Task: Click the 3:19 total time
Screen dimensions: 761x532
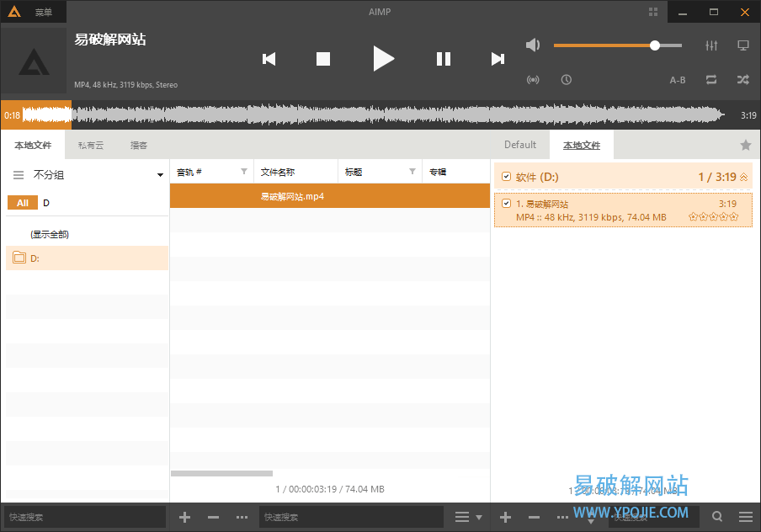Action: (748, 115)
